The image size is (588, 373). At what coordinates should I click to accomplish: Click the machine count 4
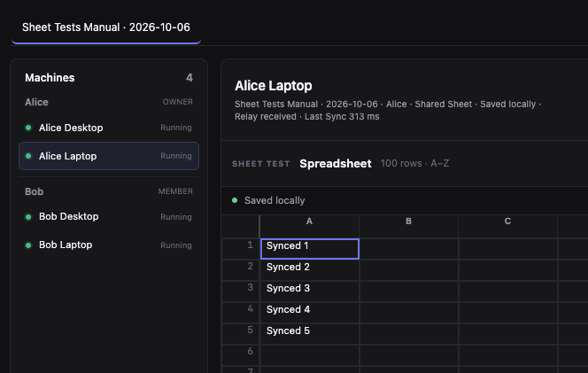click(190, 78)
